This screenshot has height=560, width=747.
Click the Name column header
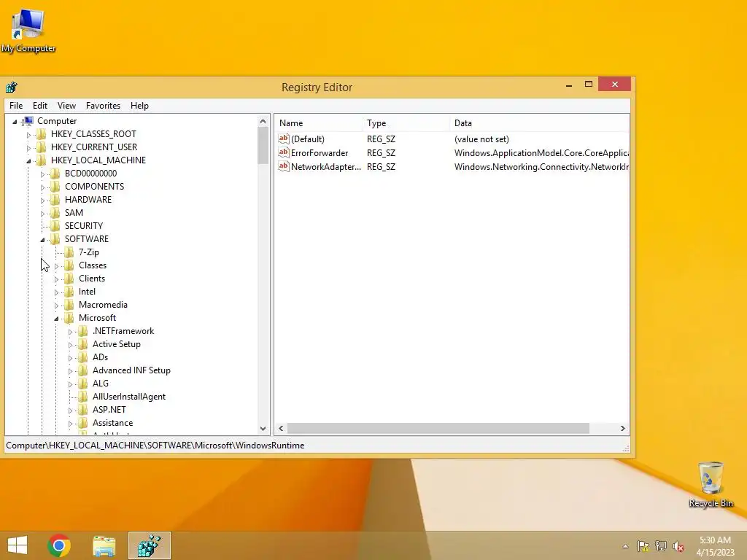318,122
